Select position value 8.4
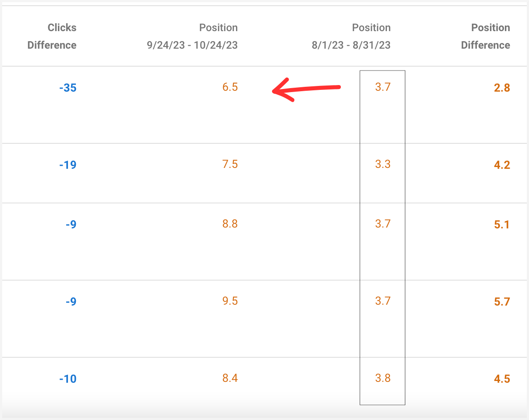 (230, 378)
